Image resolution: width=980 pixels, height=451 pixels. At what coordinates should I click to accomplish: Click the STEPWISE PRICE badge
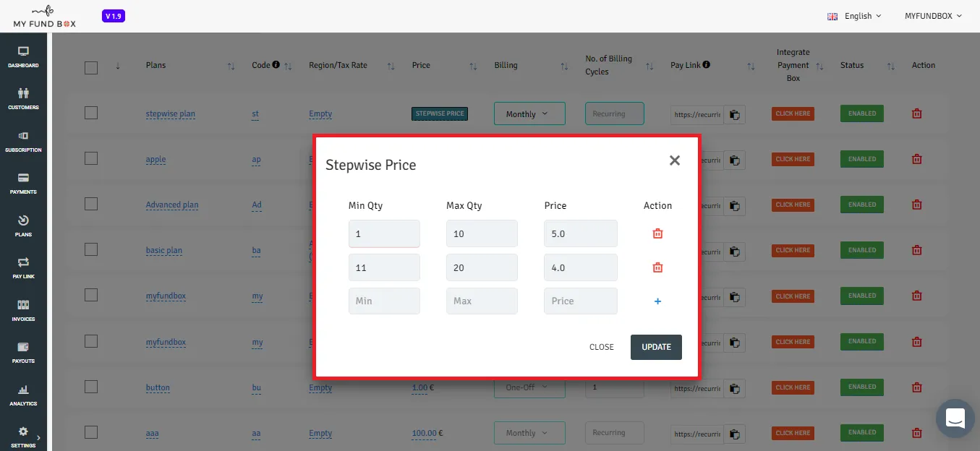440,113
